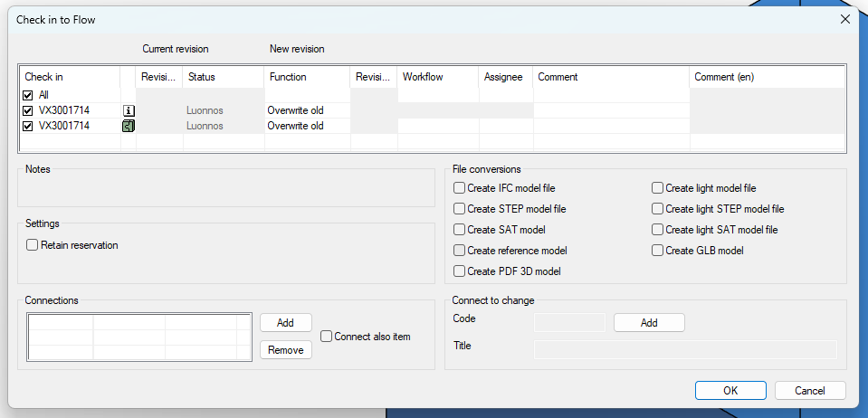Viewport: 868px width, 418px height.
Task: Enable Create IFC model file
Action: point(460,188)
